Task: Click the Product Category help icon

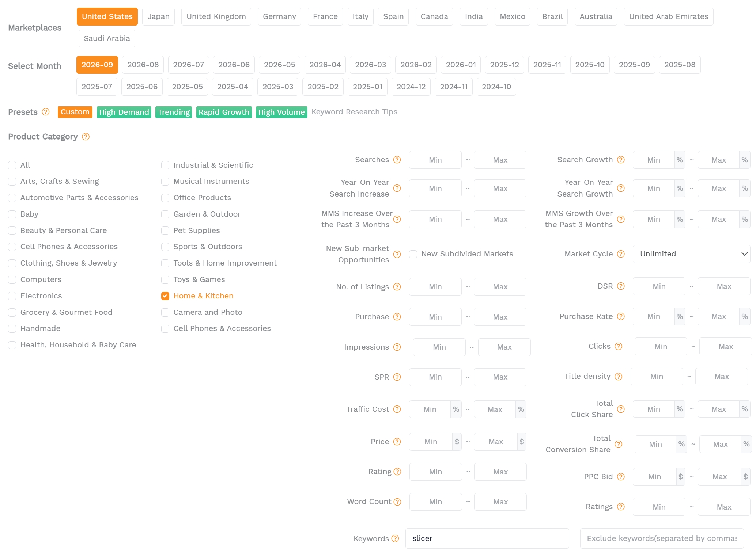Action: click(x=86, y=137)
